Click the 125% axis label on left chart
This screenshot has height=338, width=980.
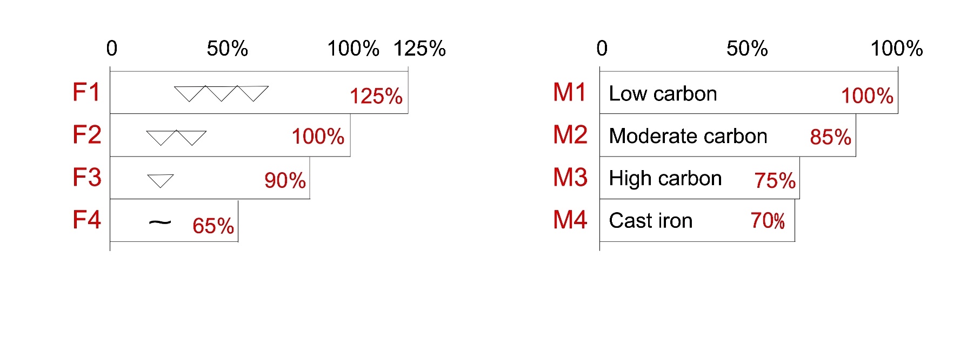[x=419, y=49]
